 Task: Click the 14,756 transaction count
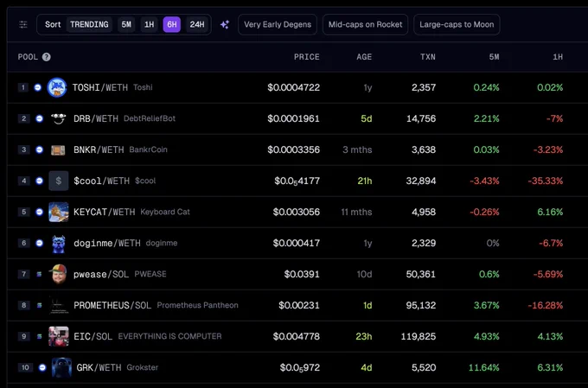[x=421, y=118]
